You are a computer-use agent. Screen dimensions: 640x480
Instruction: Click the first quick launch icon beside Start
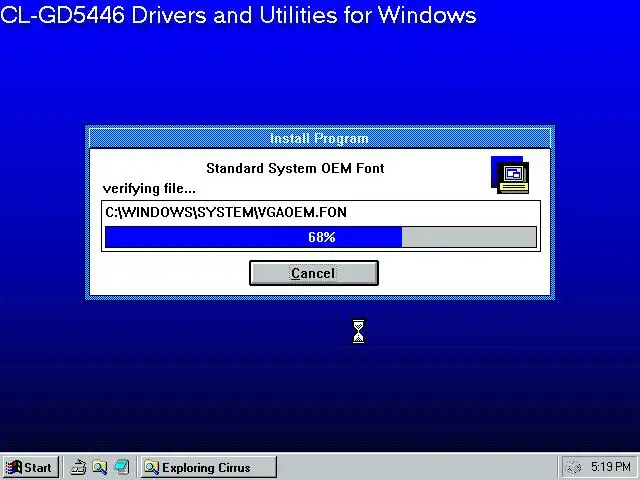(78, 467)
